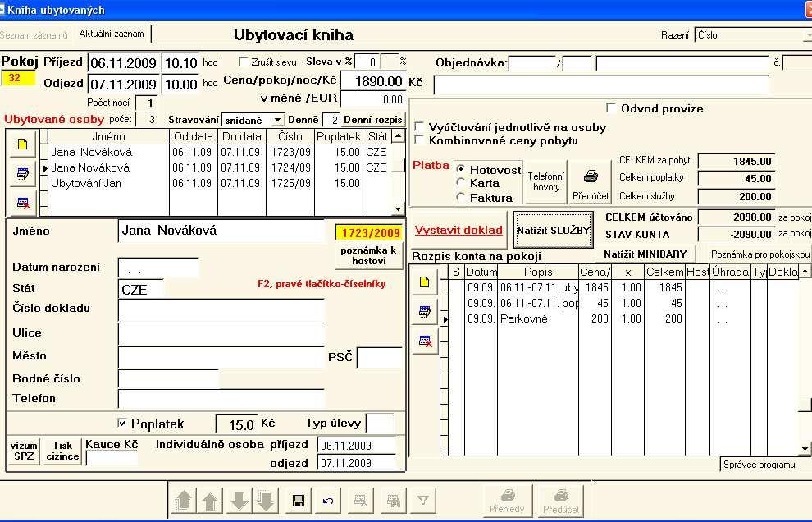812x522 pixels.
Task: Uncheck the Poplatek checkbox
Action: pyautogui.click(x=121, y=423)
